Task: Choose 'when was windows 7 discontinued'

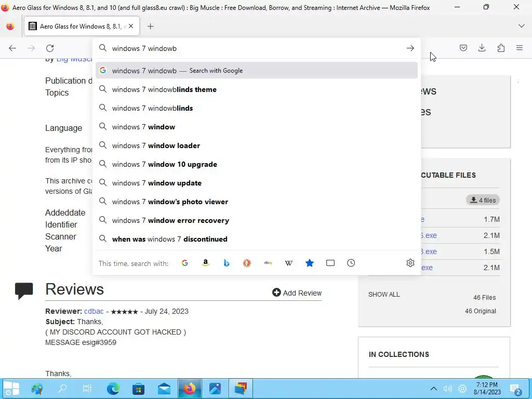Action: [x=257, y=239]
